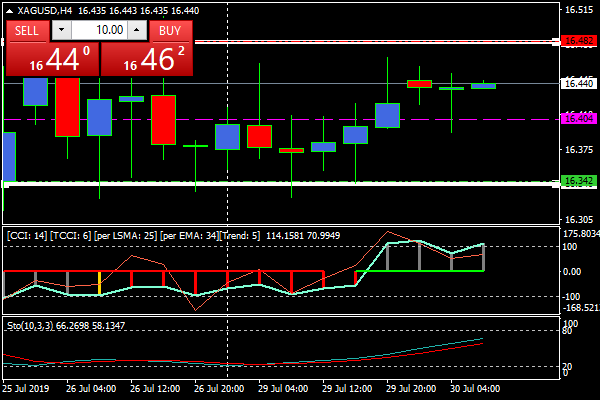Select the magenta 16.404 price level label
Viewport: 600px width, 400px height.
click(x=577, y=118)
